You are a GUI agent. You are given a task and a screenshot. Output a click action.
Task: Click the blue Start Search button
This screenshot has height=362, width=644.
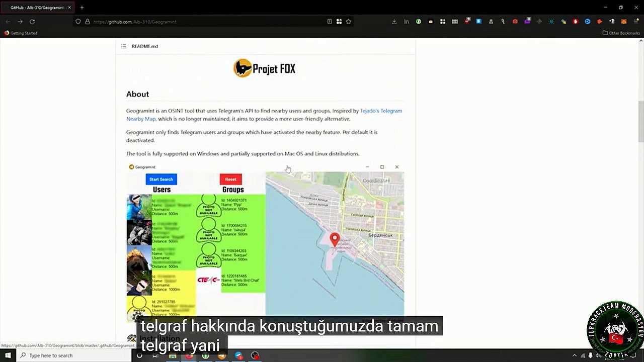[x=161, y=179]
